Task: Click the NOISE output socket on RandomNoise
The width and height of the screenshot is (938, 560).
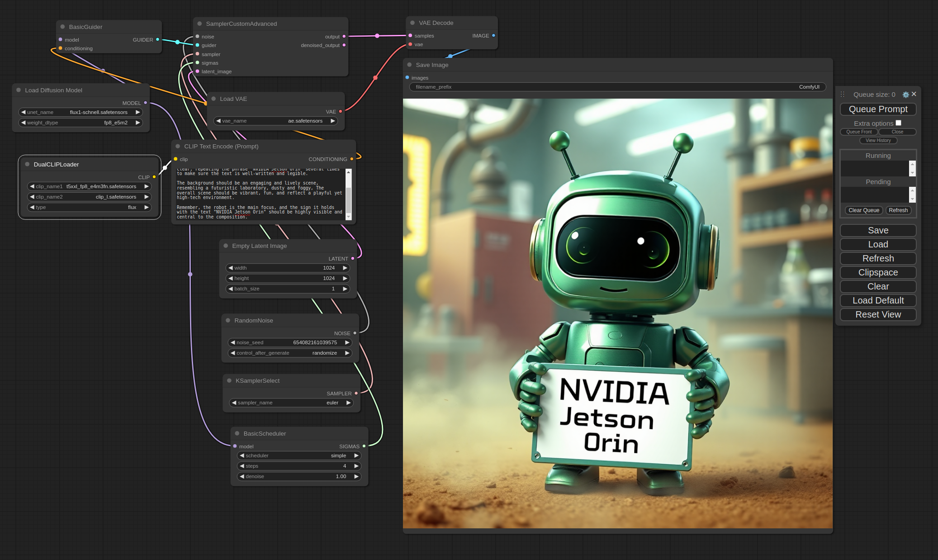Action: (355, 333)
